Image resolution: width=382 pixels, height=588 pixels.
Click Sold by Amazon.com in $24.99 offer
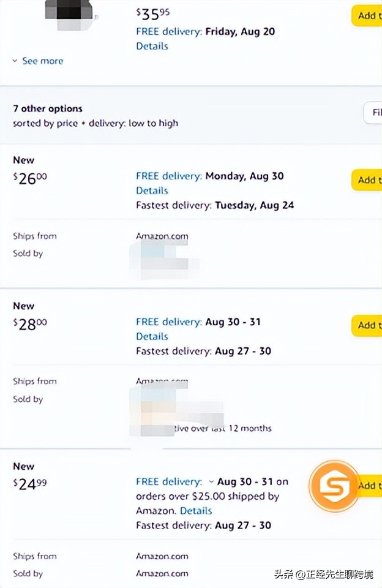point(162,573)
